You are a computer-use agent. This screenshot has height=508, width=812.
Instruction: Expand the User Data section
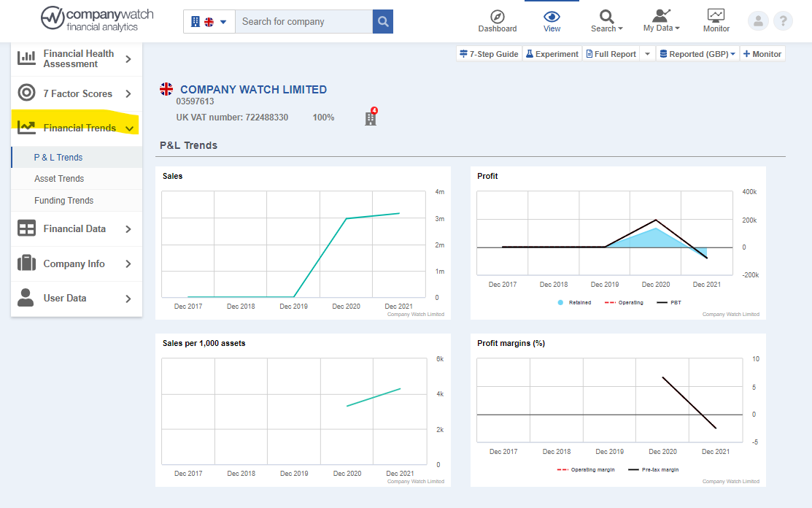[x=77, y=299]
